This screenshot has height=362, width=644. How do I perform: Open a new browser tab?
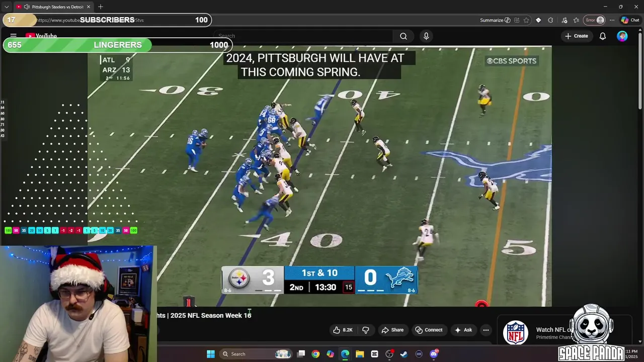click(101, 7)
